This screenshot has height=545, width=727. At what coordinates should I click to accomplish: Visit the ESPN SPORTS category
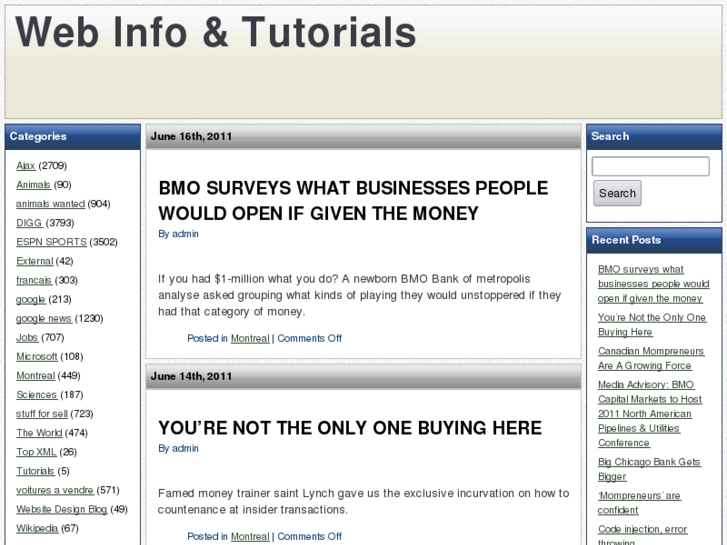point(51,242)
